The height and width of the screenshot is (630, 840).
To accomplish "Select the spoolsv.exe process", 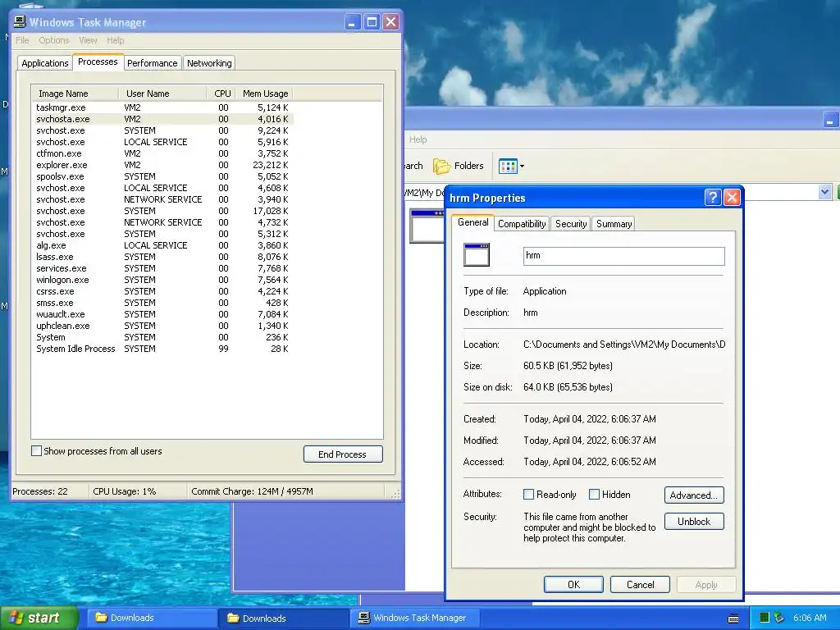I will pos(162,177).
